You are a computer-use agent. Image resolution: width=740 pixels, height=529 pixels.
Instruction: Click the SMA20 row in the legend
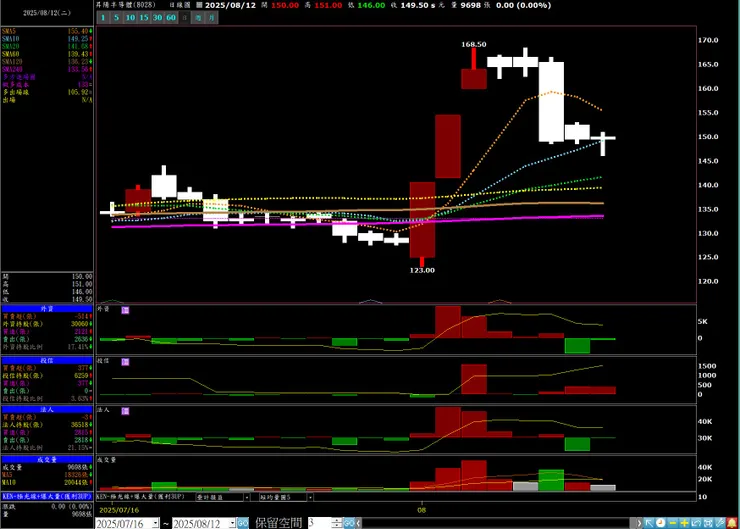47,46
